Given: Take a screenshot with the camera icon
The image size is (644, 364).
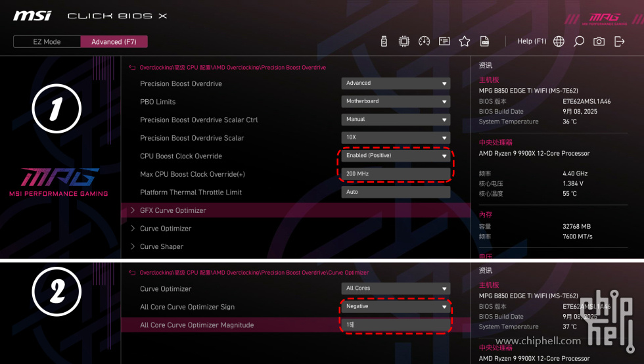Looking at the screenshot, I should coord(599,41).
